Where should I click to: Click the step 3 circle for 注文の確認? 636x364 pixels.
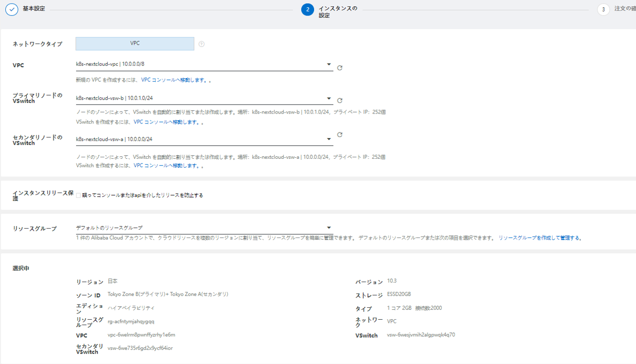603,10
